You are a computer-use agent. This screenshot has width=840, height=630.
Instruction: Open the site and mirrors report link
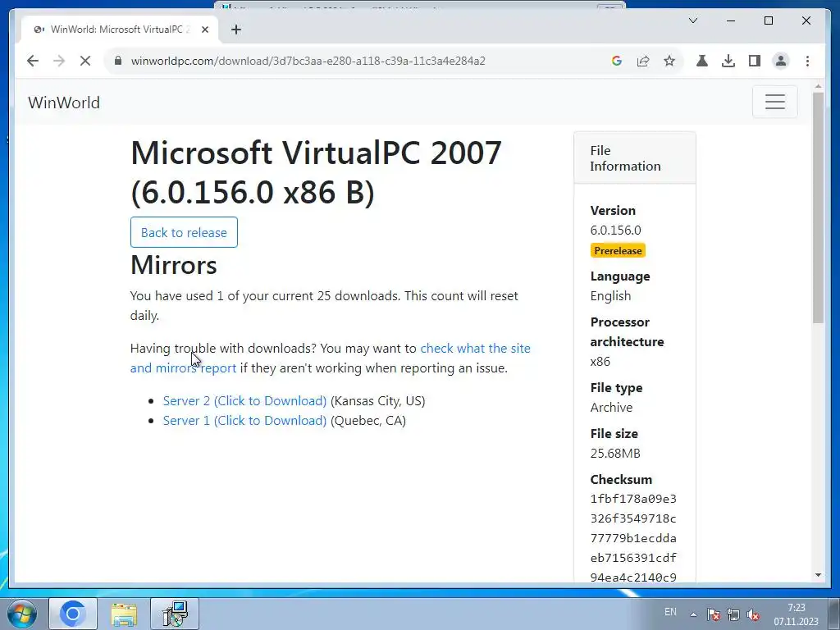(330, 358)
